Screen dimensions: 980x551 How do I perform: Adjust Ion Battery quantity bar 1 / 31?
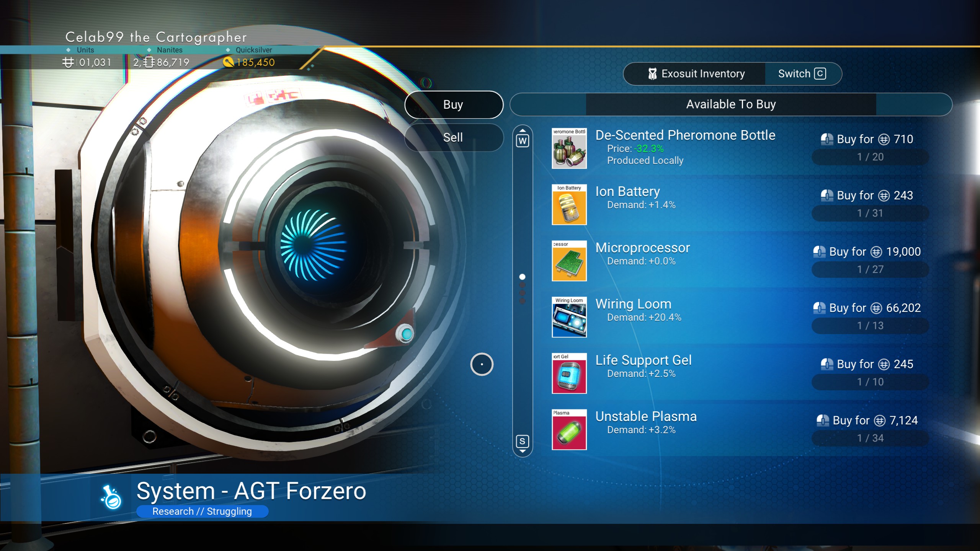870,213
